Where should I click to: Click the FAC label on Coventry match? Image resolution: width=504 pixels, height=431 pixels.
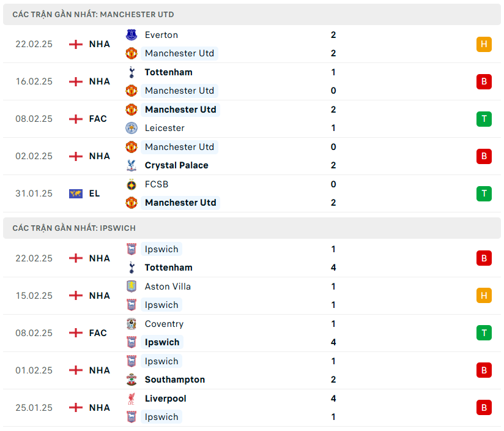pos(98,333)
